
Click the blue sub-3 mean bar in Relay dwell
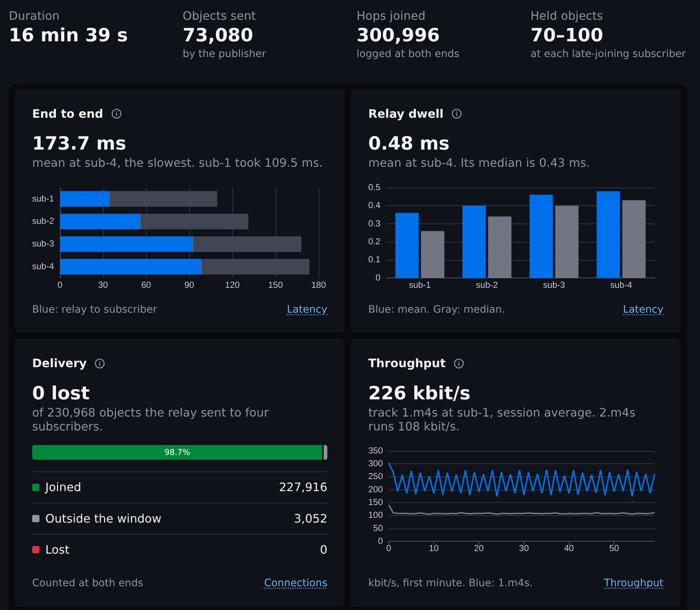tap(541, 236)
